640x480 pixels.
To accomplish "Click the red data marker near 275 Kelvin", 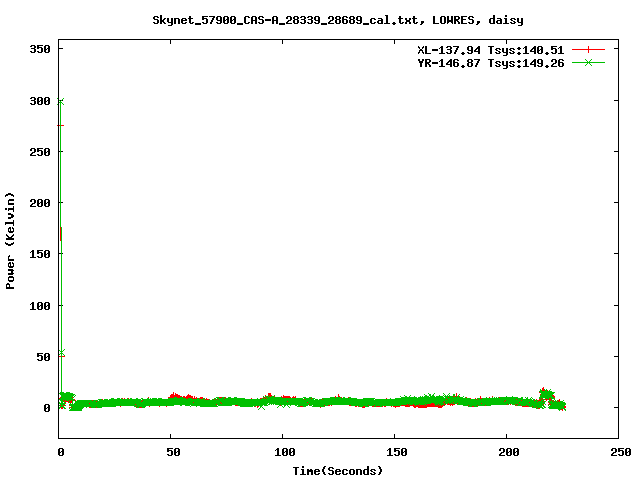I will coord(60,125).
